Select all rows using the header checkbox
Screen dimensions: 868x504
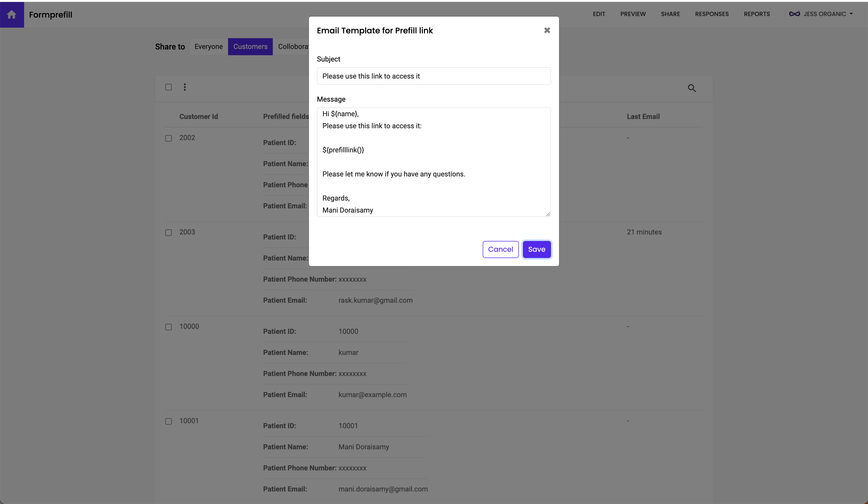[169, 87]
